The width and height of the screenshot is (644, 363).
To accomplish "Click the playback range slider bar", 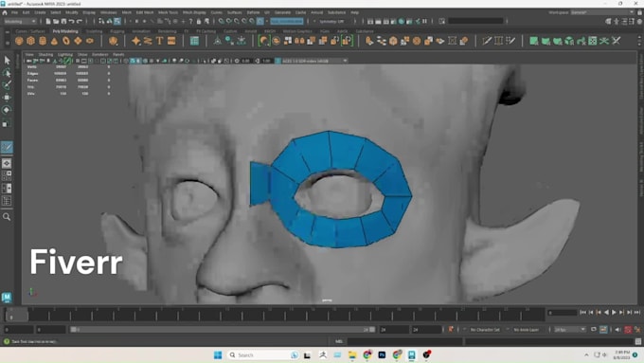I will (x=223, y=329).
